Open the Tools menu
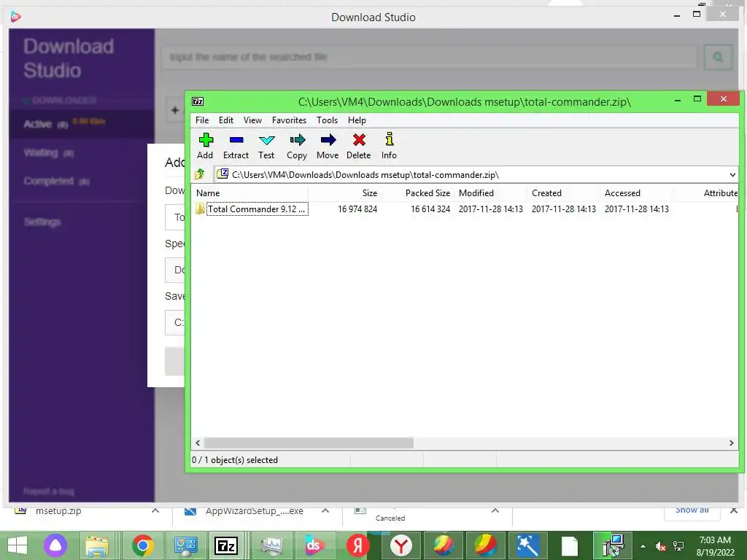This screenshot has height=560, width=747. (328, 120)
